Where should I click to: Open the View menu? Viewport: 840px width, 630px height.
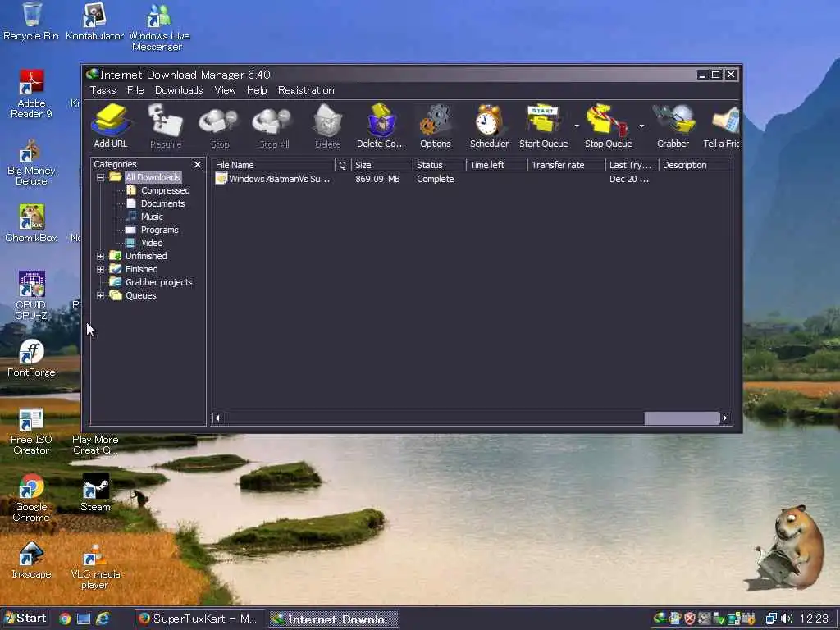pyautogui.click(x=225, y=90)
